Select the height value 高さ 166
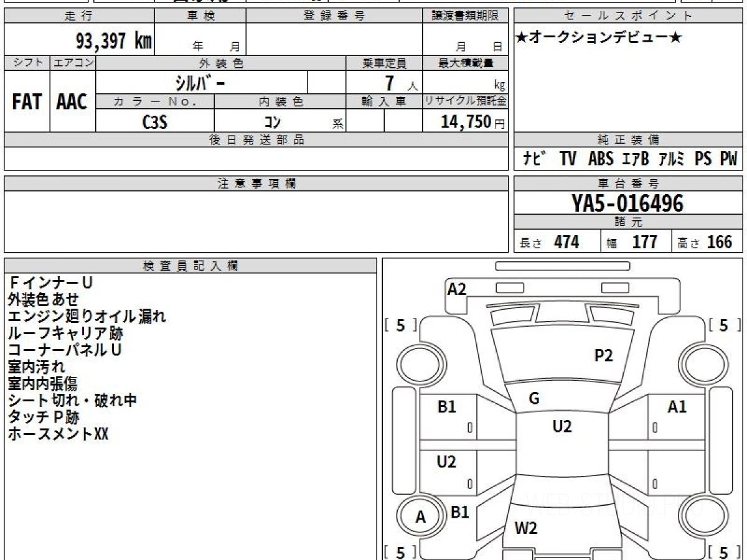This screenshot has width=747, height=560. coord(705,242)
